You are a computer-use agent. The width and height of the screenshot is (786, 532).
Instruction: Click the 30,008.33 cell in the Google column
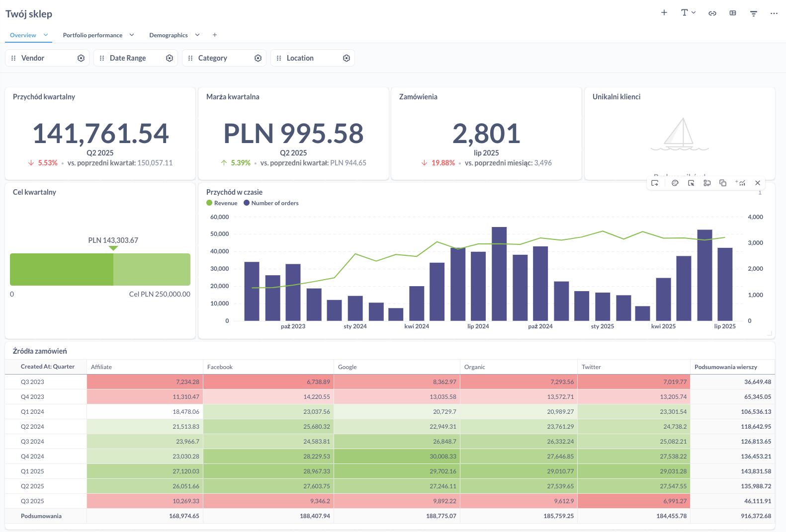click(397, 456)
